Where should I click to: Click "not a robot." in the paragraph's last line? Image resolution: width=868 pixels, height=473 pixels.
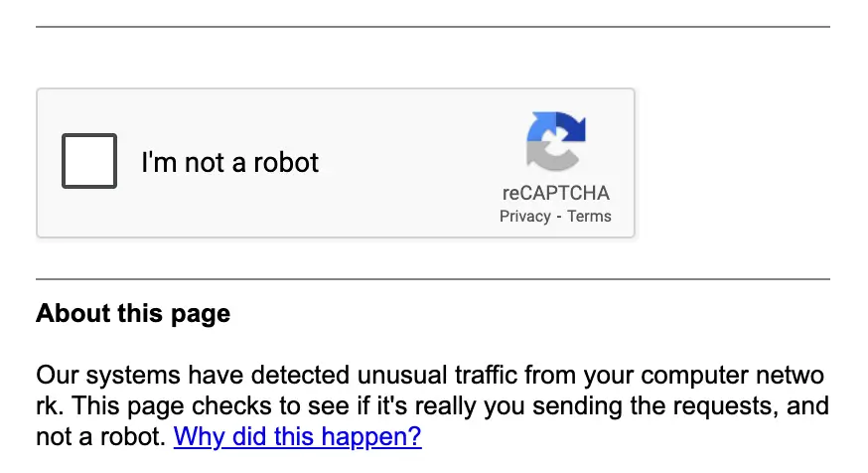pyautogui.click(x=101, y=436)
